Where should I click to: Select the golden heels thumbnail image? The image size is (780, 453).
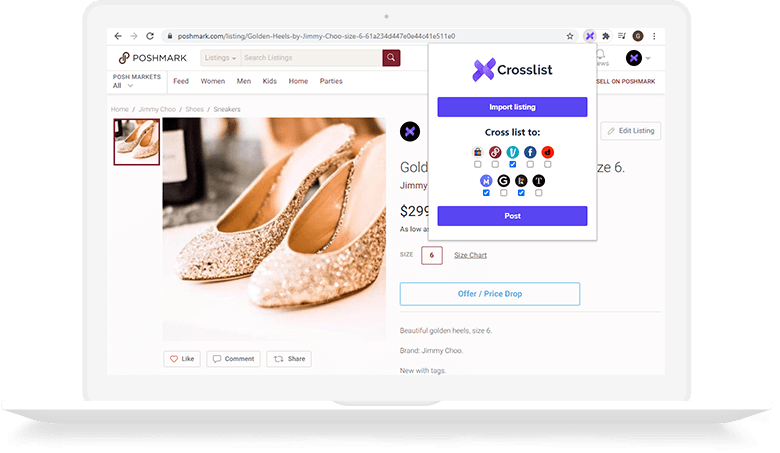[x=137, y=142]
